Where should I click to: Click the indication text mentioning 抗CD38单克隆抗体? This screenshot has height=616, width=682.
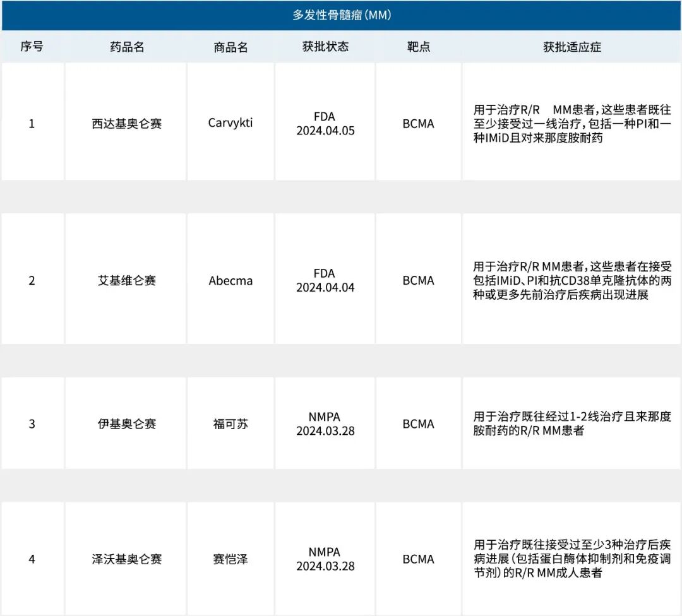pyautogui.click(x=572, y=281)
